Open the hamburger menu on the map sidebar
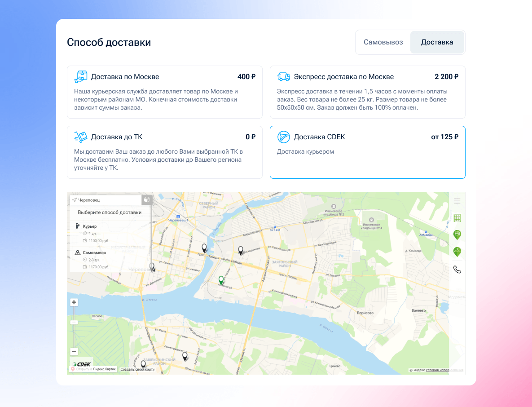The height and width of the screenshot is (407, 532). coord(457,201)
